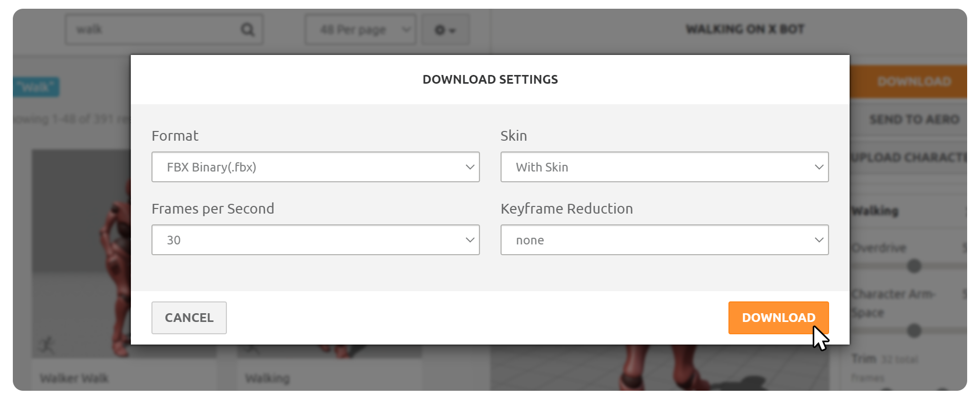
Task: Open the Keyframe Reduction none dropdown
Action: tap(665, 240)
